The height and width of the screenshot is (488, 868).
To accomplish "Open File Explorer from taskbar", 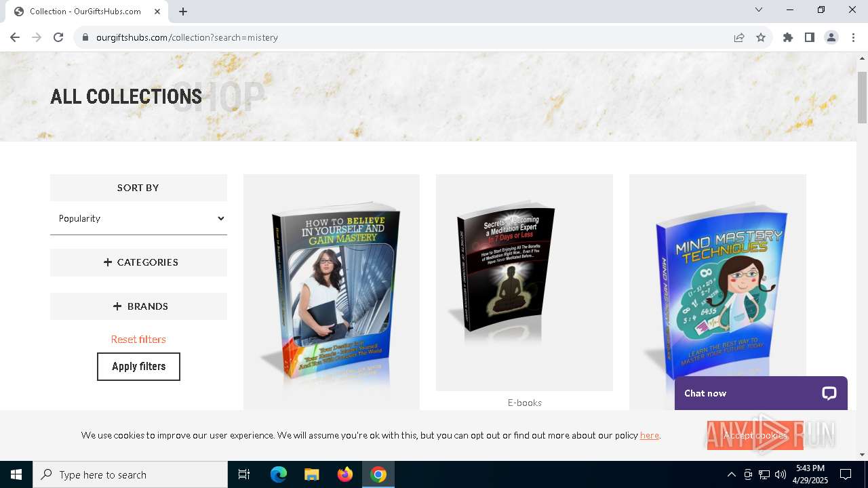I will [312, 474].
